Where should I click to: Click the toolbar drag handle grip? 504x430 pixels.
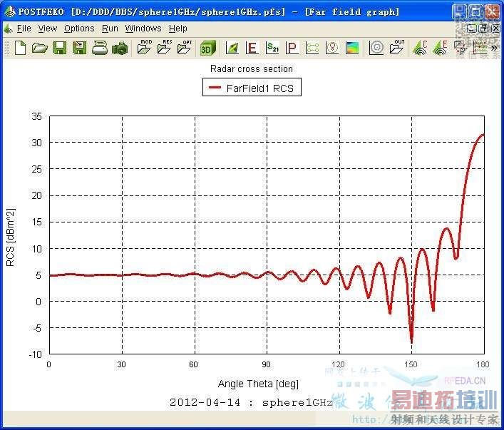click(x=6, y=48)
